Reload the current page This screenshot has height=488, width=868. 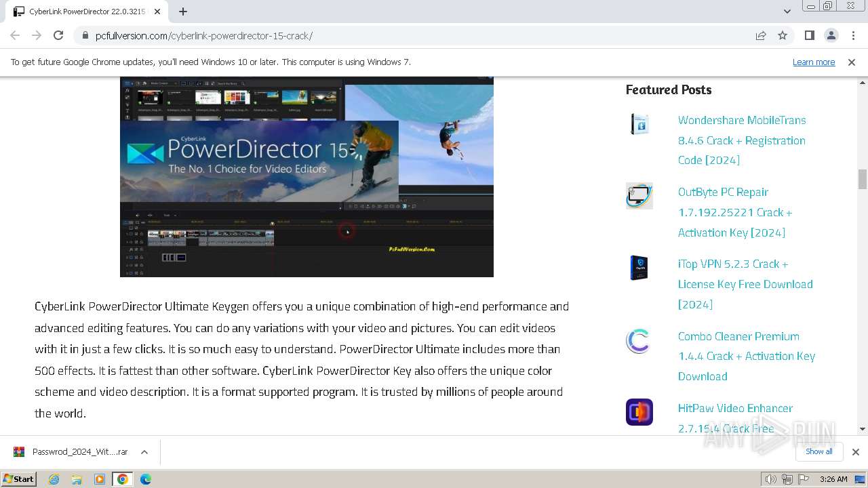pos(58,35)
